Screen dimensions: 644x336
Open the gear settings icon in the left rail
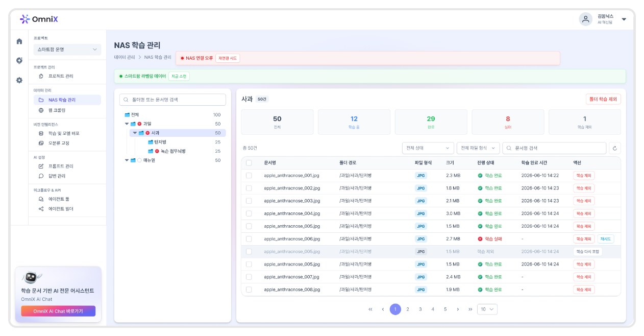[x=19, y=80]
